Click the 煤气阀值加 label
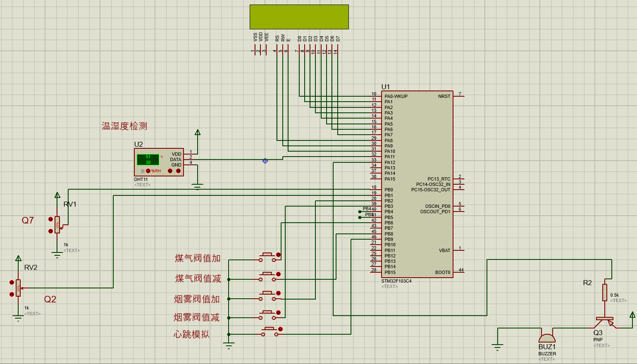The width and height of the screenshot is (637, 364). (198, 258)
